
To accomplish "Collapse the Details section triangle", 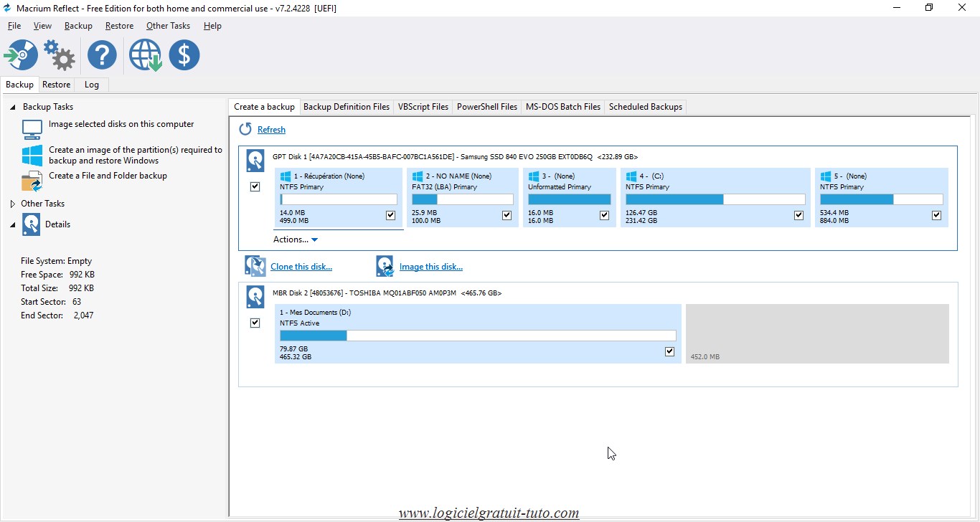I will (x=13, y=224).
